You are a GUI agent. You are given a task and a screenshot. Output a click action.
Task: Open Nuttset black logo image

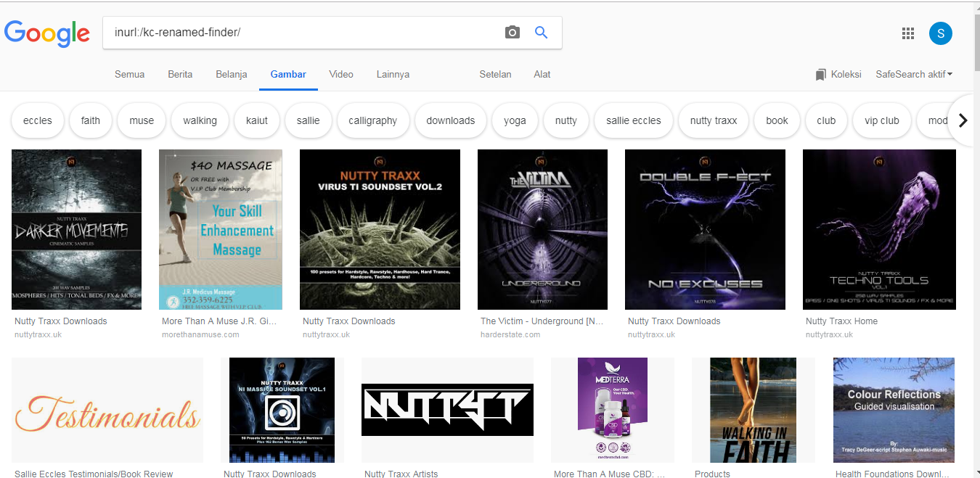(x=447, y=411)
